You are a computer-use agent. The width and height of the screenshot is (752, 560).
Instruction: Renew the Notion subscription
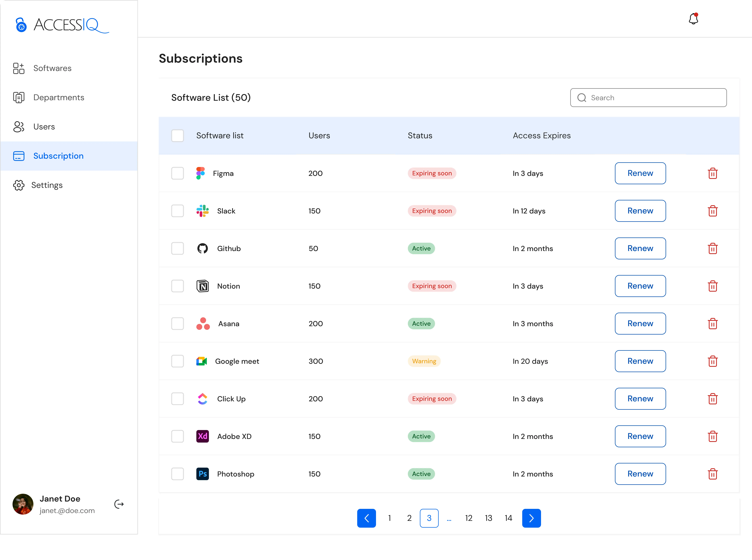640,286
